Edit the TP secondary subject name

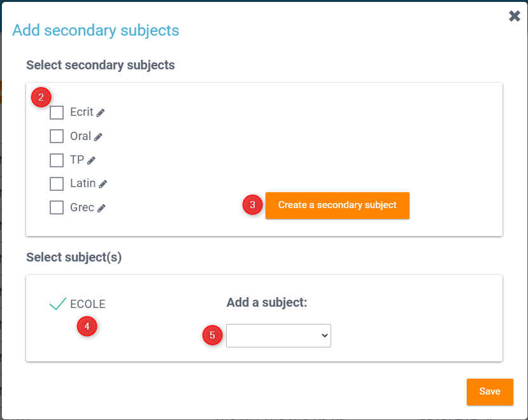[x=91, y=160]
